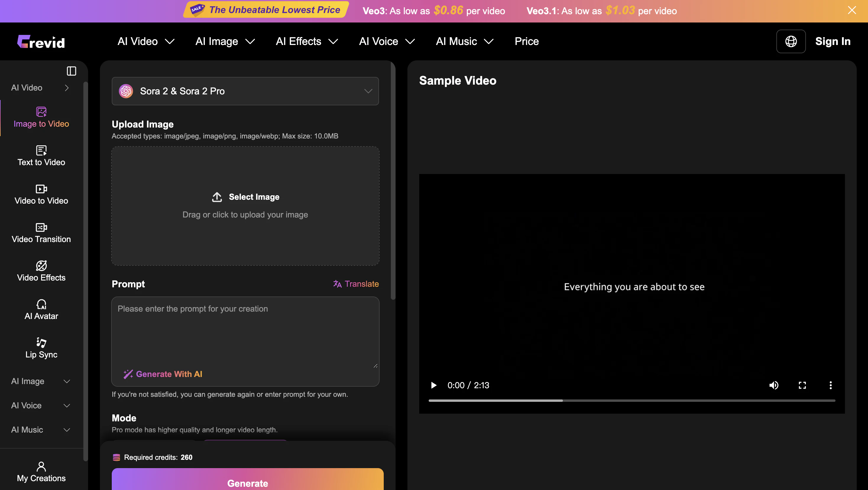868x490 pixels.
Task: Select the Video to Video tool
Action: [41, 195]
